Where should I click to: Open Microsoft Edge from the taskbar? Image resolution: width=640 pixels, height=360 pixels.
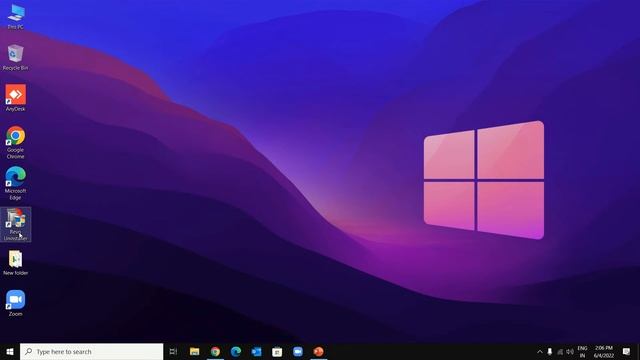coord(236,351)
